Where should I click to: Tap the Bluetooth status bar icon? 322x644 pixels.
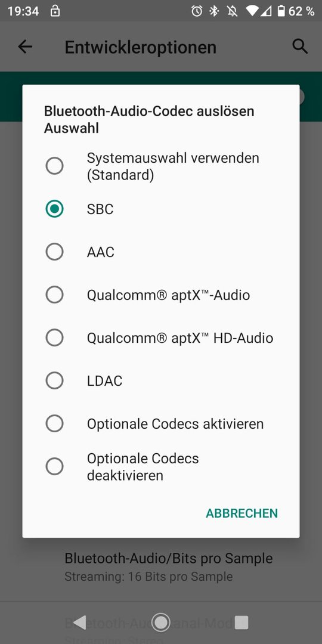tap(214, 11)
